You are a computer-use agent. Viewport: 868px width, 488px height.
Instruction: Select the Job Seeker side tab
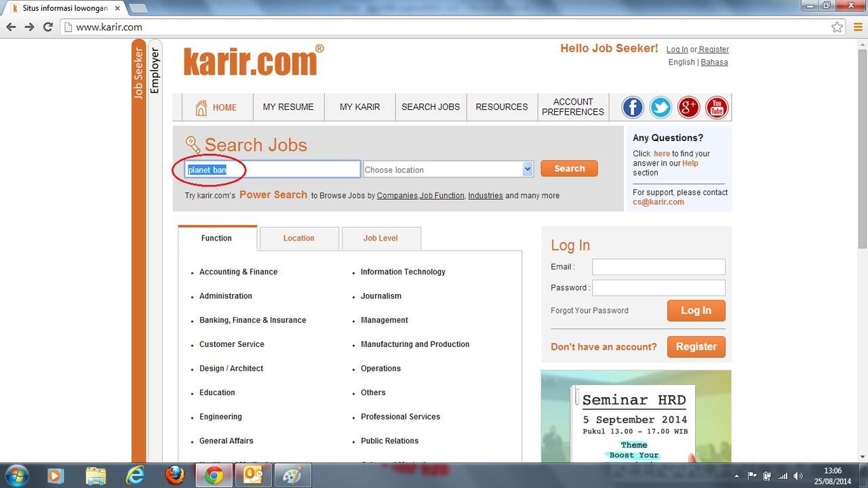tap(139, 74)
